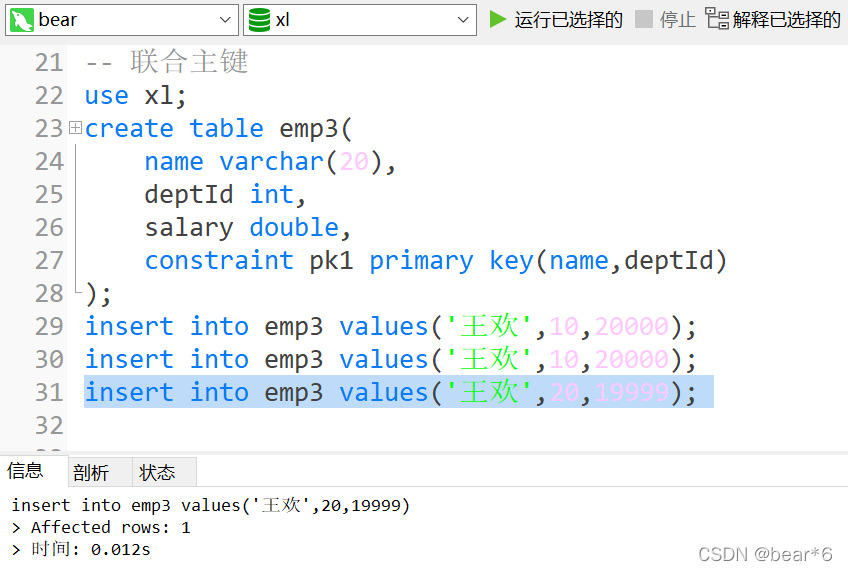Click the 'name varchar(20),' line
The width and height of the screenshot is (848, 571).
point(270,162)
